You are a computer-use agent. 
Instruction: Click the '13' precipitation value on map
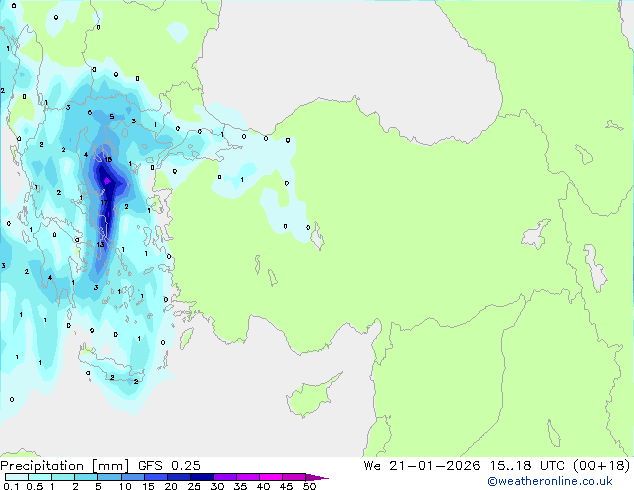point(100,245)
